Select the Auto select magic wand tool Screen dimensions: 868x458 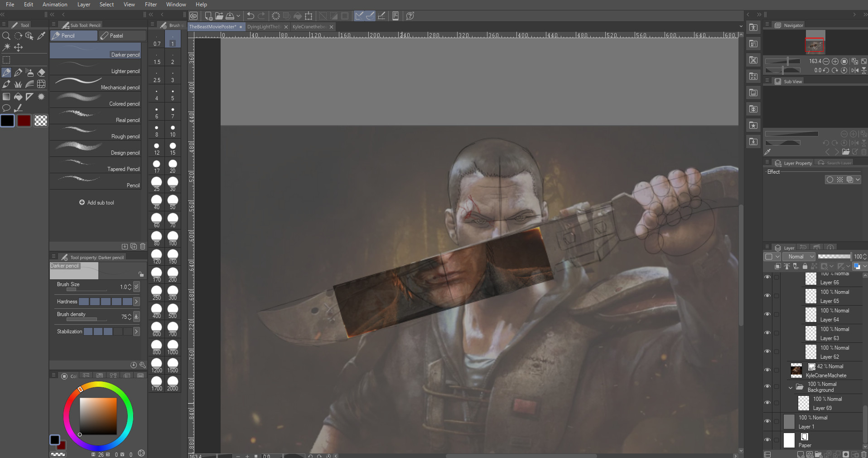point(6,47)
